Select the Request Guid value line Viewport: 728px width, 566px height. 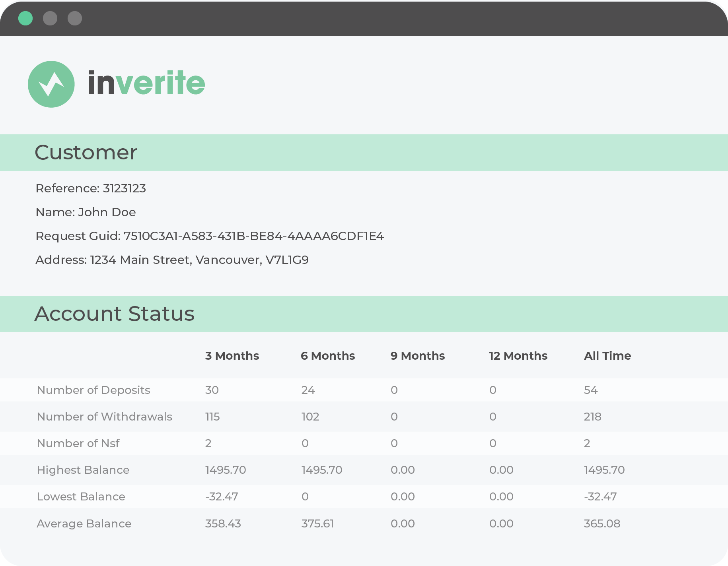pyautogui.click(x=210, y=236)
